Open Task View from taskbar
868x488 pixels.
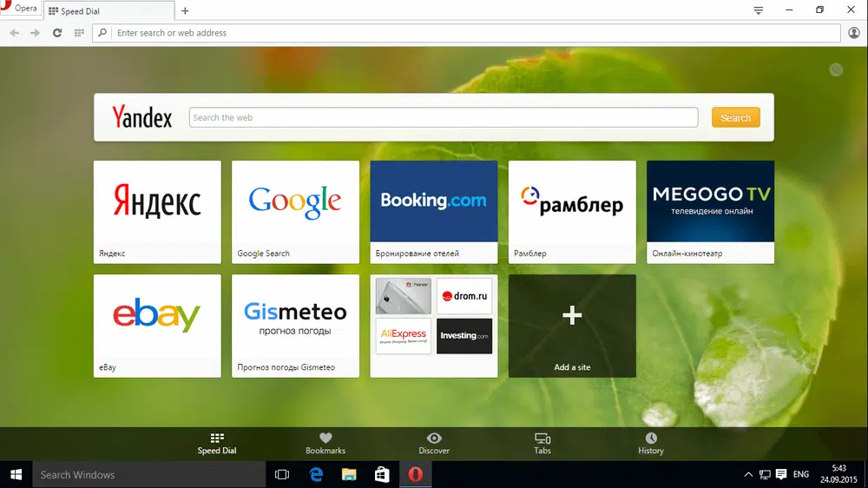(282, 475)
